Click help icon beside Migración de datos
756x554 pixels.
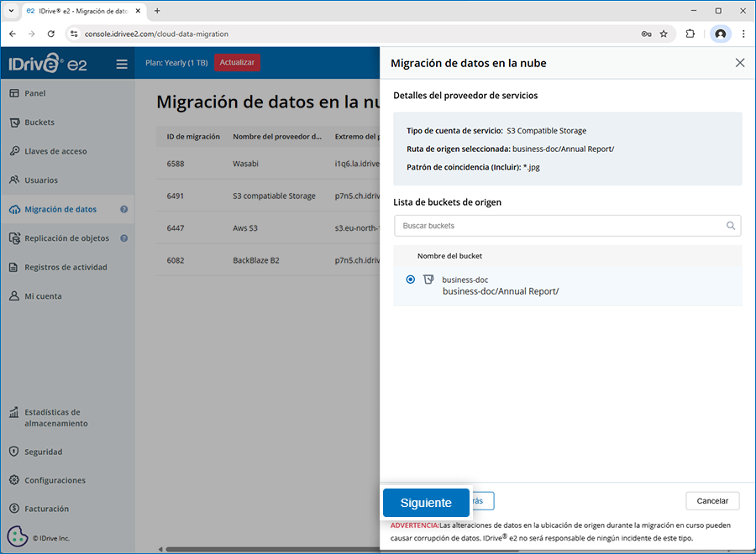tap(123, 210)
